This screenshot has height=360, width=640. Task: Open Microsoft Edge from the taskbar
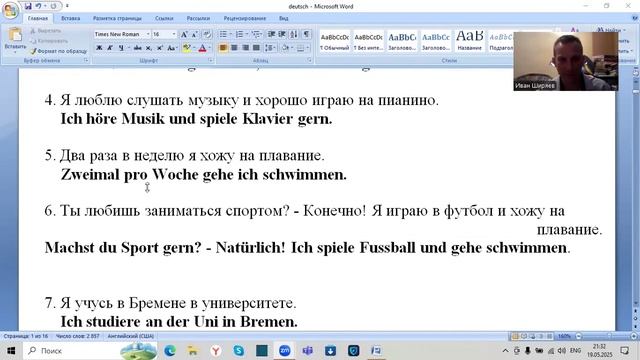[x=170, y=351]
